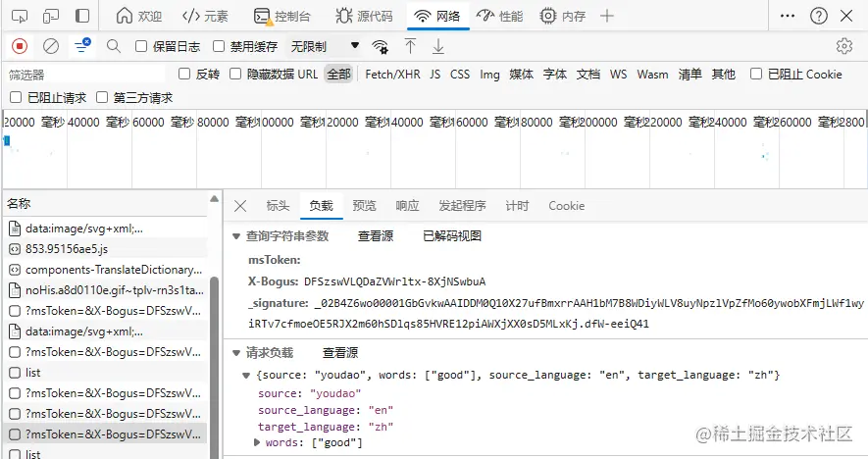Select the Network (网络) tab

tap(437, 16)
